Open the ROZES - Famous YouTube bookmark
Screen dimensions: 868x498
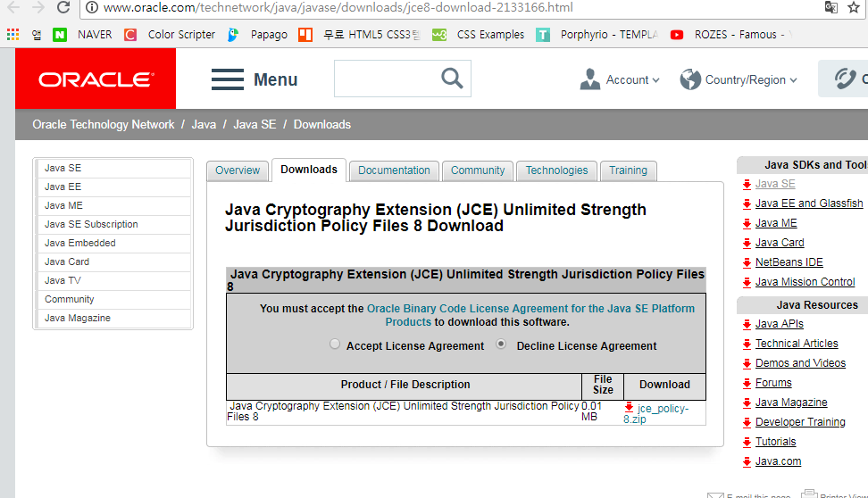(730, 34)
